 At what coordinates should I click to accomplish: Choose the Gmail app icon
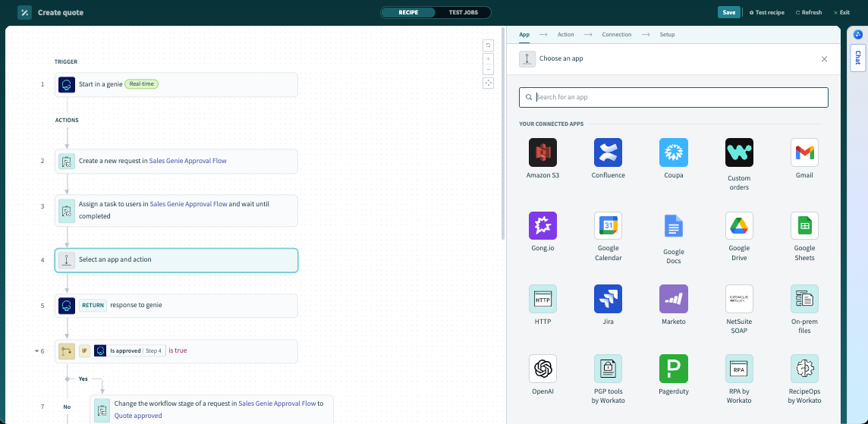coord(804,152)
